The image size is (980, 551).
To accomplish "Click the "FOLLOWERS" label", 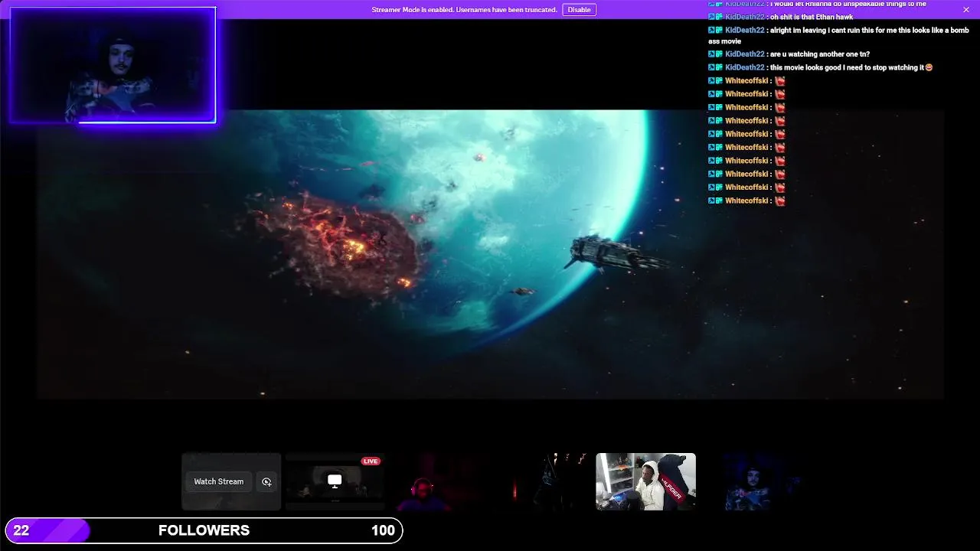I will pos(204,530).
